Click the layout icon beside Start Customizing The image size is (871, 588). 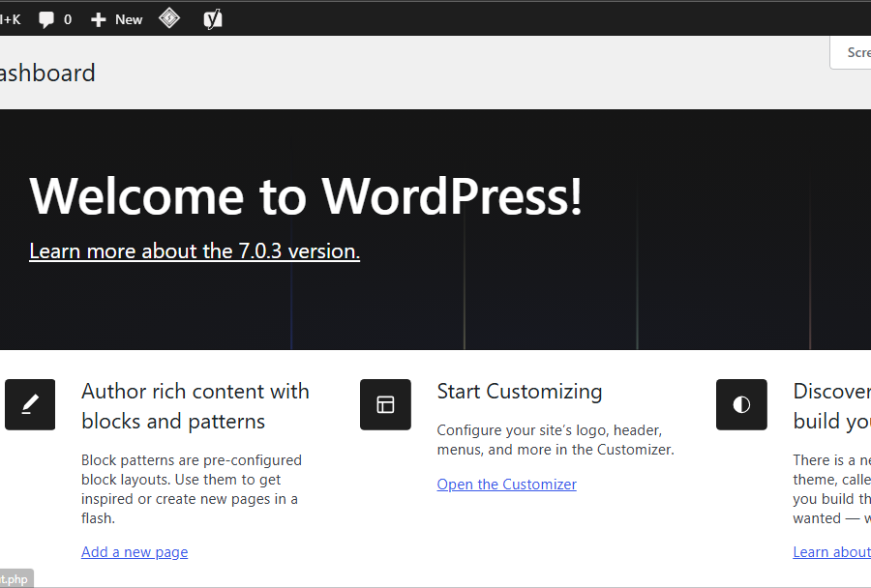pyautogui.click(x=385, y=405)
